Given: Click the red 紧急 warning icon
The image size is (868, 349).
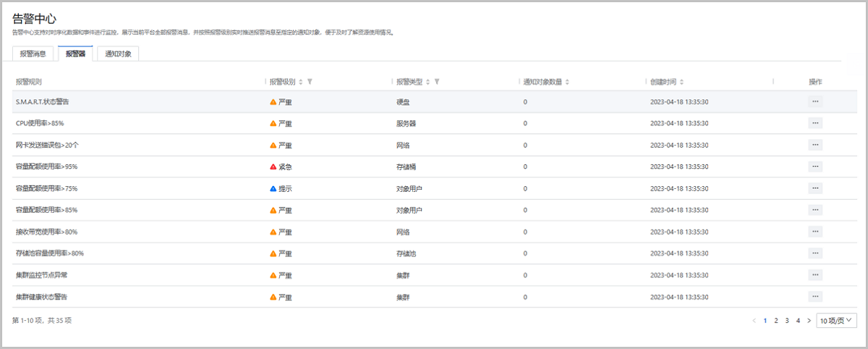Looking at the screenshot, I should 273,167.
